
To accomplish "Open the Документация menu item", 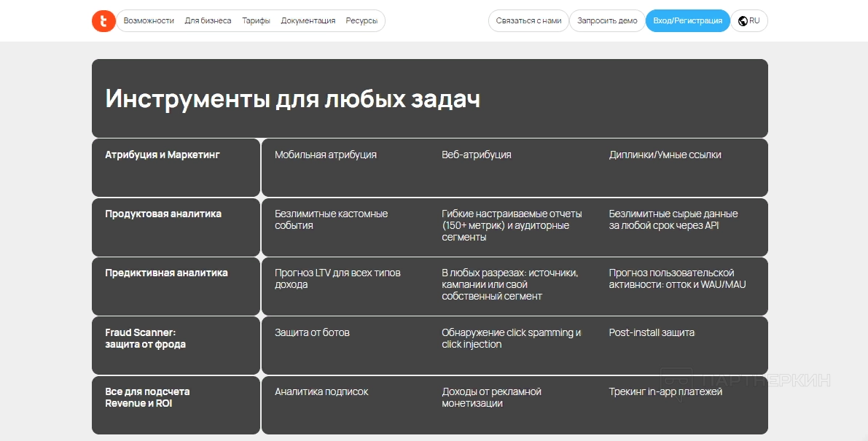I will click(308, 21).
